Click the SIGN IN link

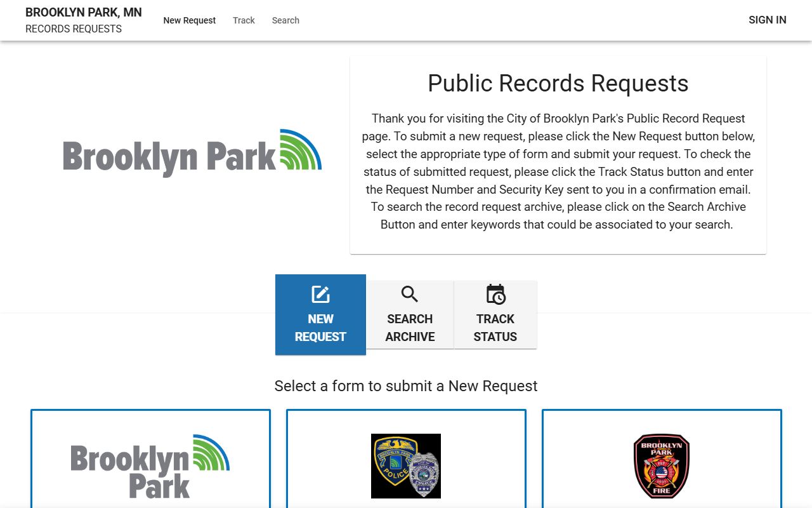click(x=768, y=20)
